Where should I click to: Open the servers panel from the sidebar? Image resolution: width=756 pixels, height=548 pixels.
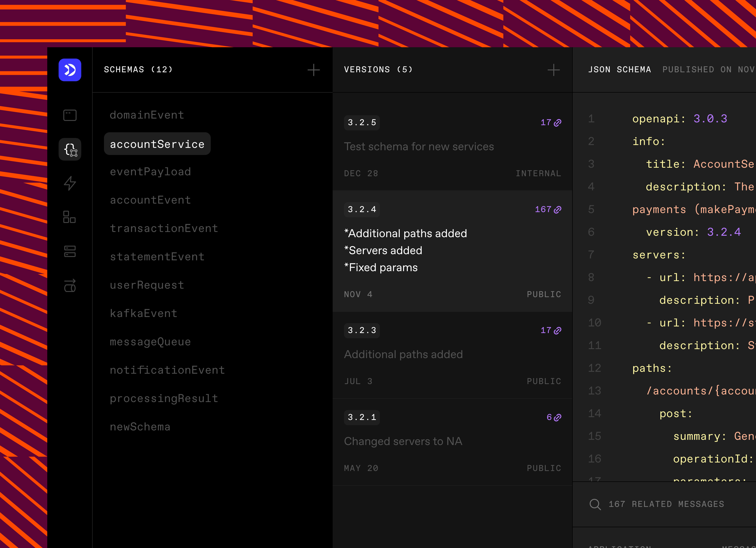70,252
